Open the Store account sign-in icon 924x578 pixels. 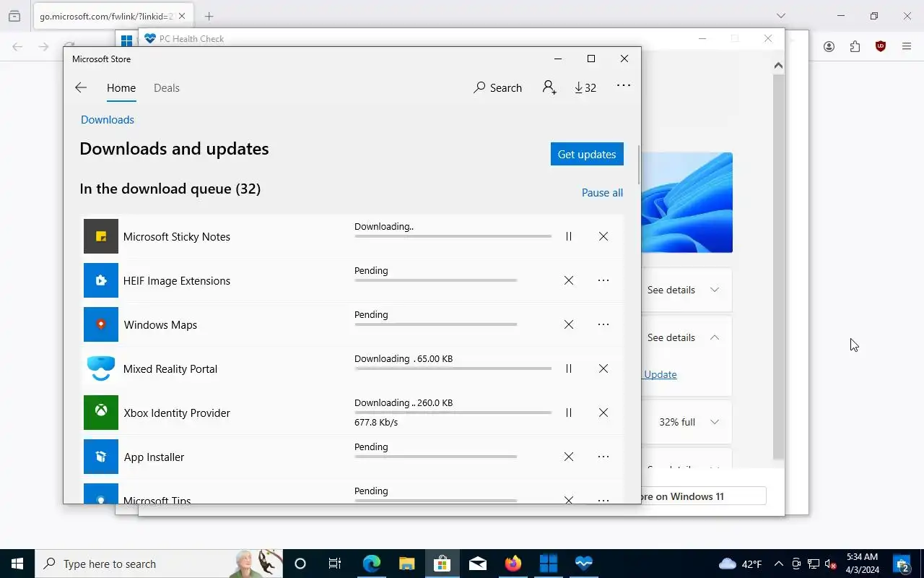pyautogui.click(x=549, y=87)
